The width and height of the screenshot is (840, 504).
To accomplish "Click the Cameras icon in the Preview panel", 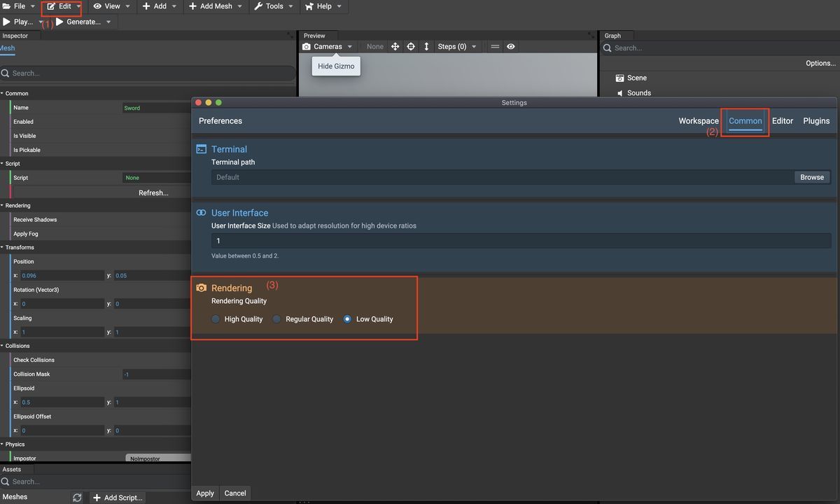I will point(306,46).
